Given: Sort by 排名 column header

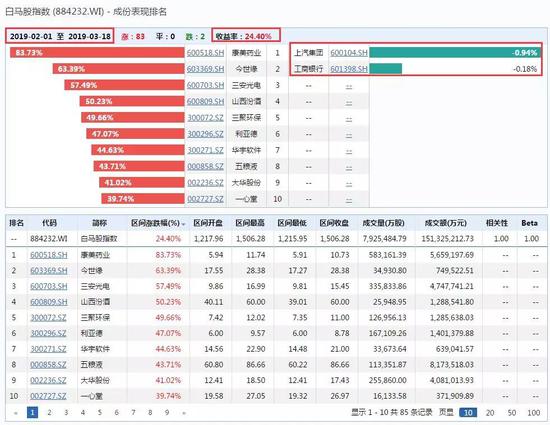Looking at the screenshot, I should (16, 223).
